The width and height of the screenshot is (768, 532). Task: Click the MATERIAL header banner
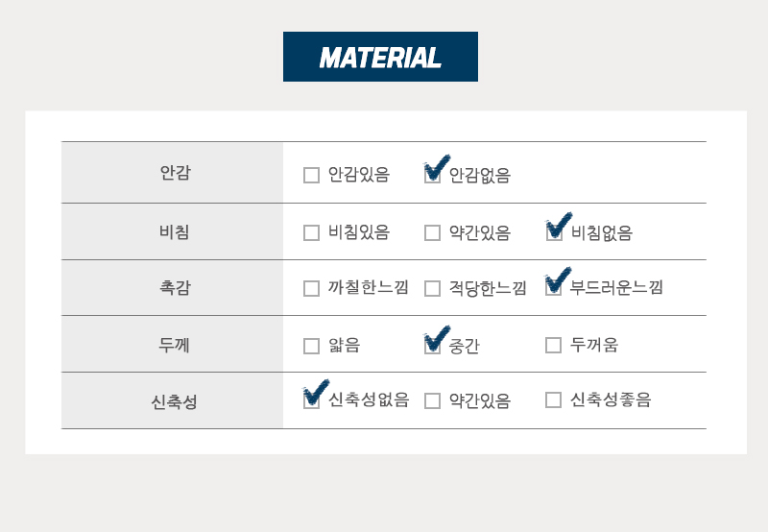tap(380, 57)
